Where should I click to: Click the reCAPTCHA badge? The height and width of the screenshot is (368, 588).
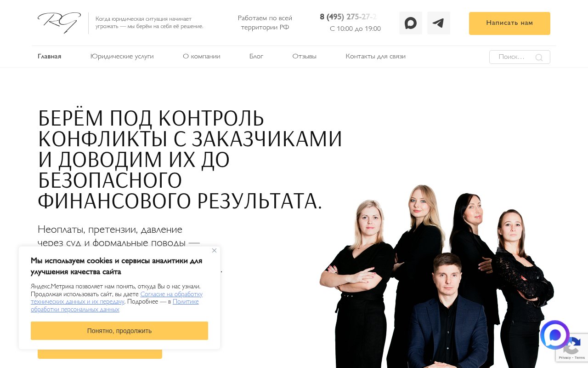(572, 347)
